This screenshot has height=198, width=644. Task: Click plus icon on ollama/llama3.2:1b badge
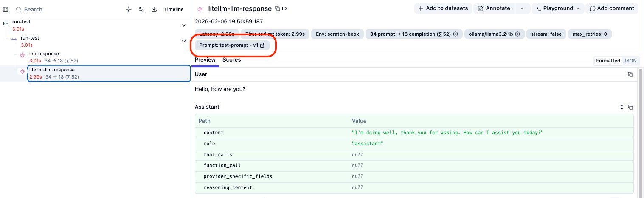[517, 34]
